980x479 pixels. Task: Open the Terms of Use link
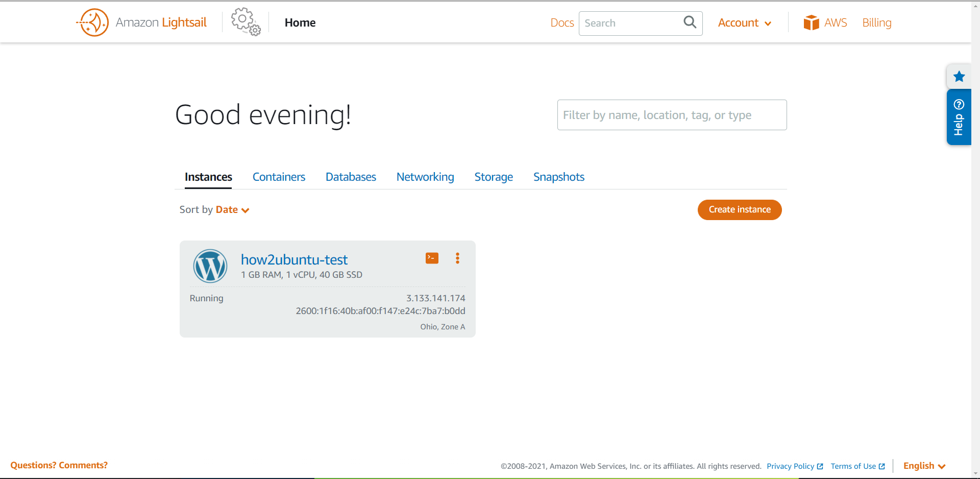pos(857,466)
